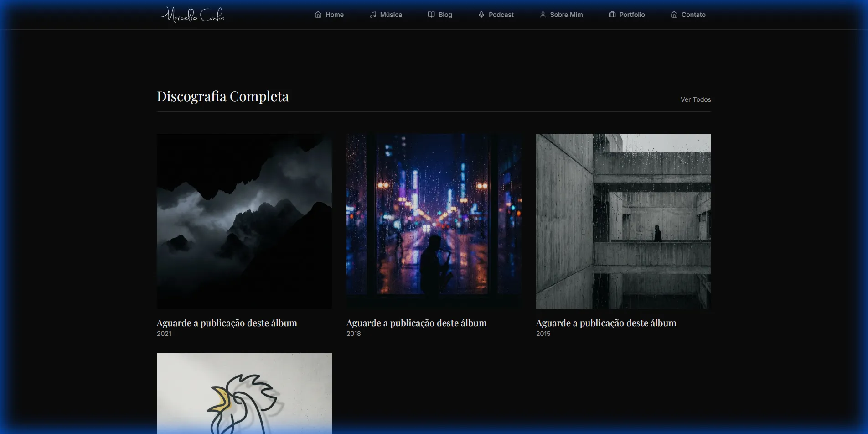Select the Sobre Mim navigation label
868x434 pixels.
[566, 15]
